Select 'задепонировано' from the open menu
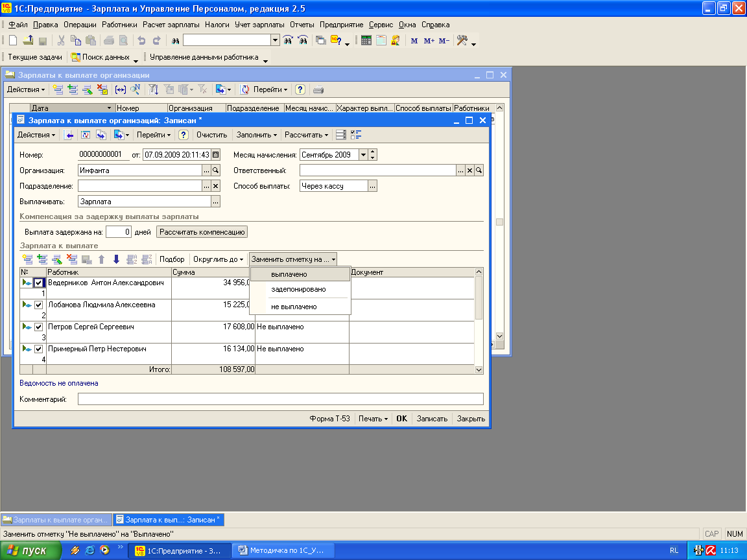The height and width of the screenshot is (560, 747). (298, 289)
